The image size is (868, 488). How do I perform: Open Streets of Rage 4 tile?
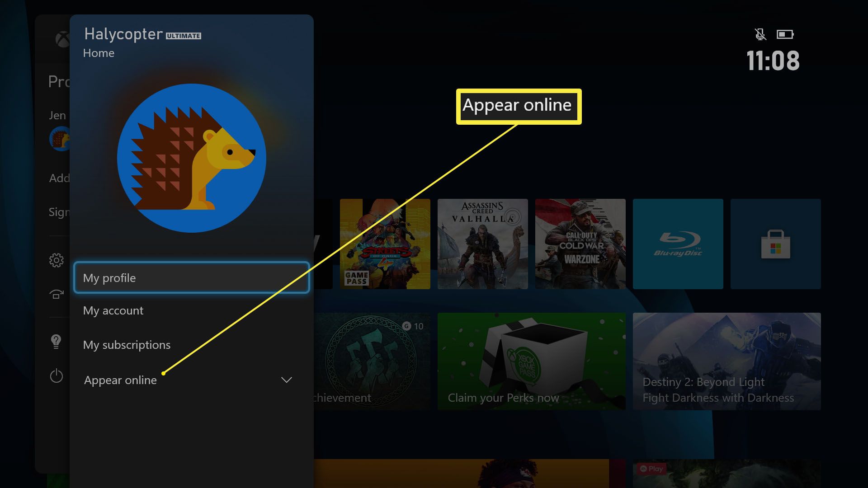coord(385,244)
